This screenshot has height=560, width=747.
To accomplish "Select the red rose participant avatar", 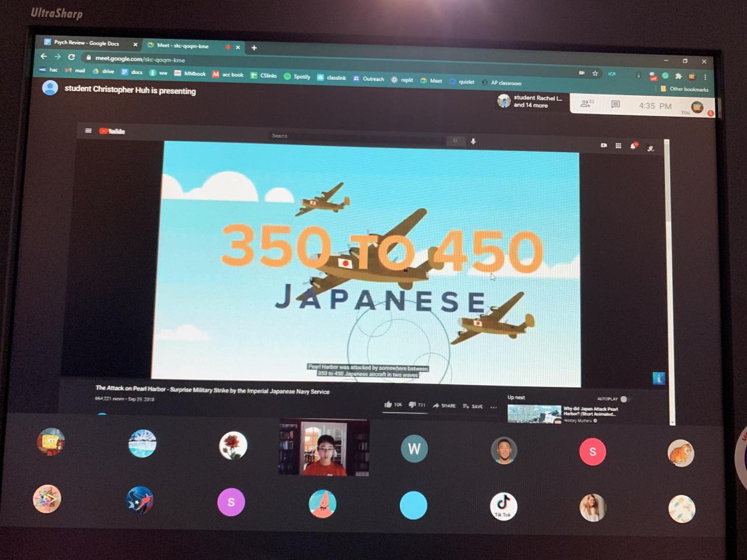I will pyautogui.click(x=233, y=445).
